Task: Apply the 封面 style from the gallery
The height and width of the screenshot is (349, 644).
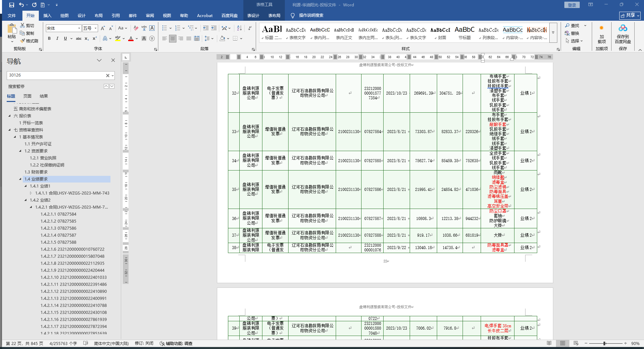Action: [440, 33]
